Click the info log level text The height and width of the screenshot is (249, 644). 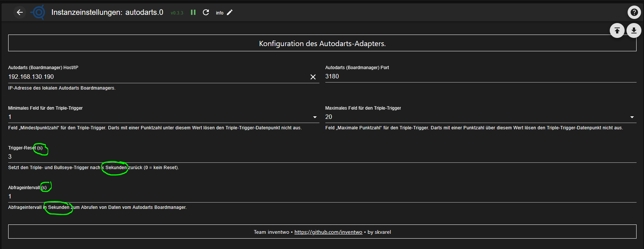click(220, 13)
